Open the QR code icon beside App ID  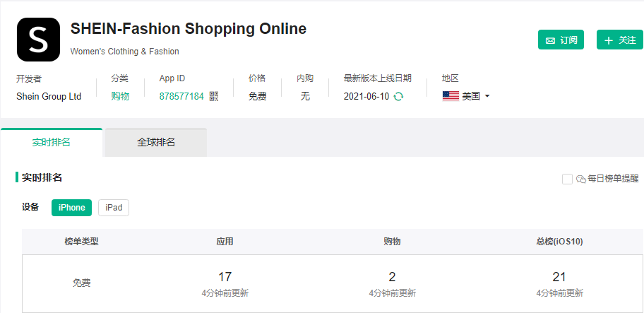pyautogui.click(x=214, y=97)
